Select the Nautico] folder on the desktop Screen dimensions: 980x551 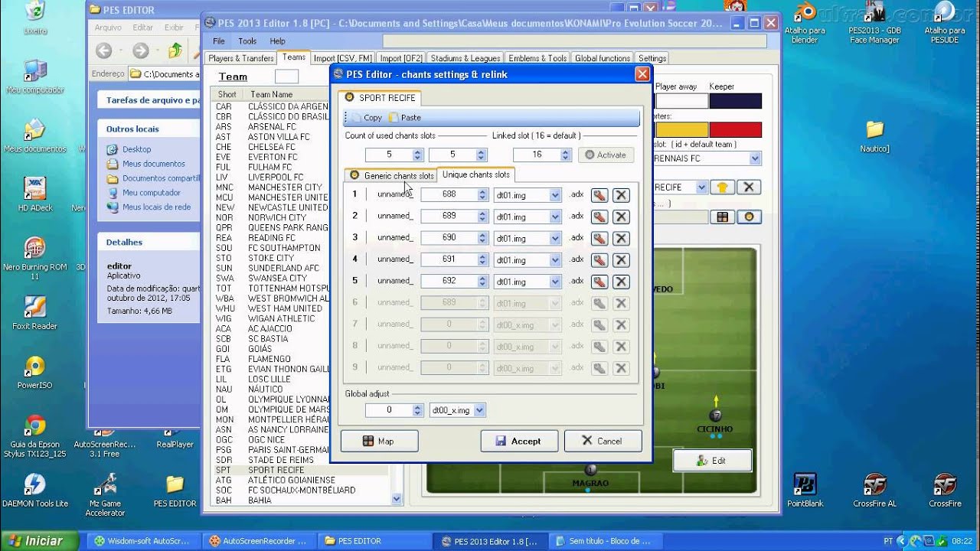874,135
